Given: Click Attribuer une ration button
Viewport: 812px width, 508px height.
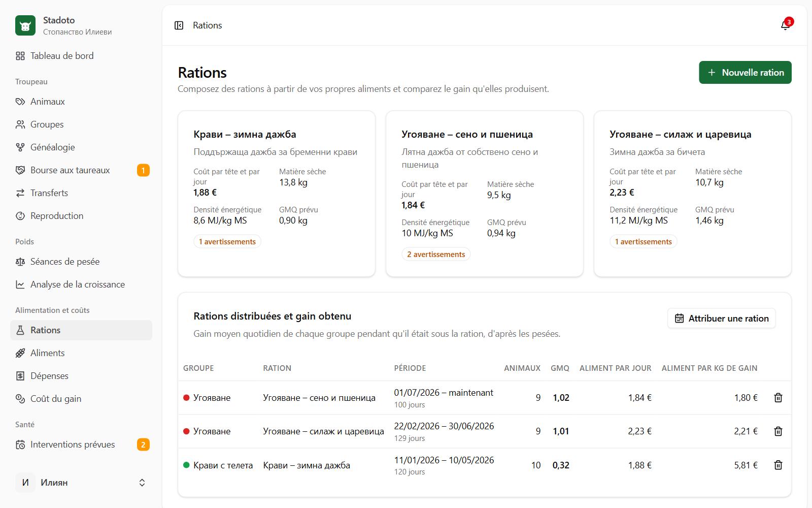Looking at the screenshot, I should coord(721,319).
